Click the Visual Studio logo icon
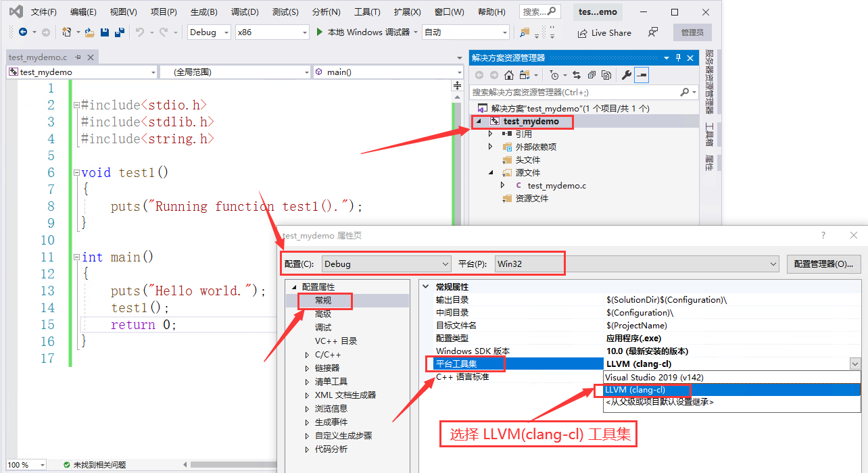 click(16, 12)
